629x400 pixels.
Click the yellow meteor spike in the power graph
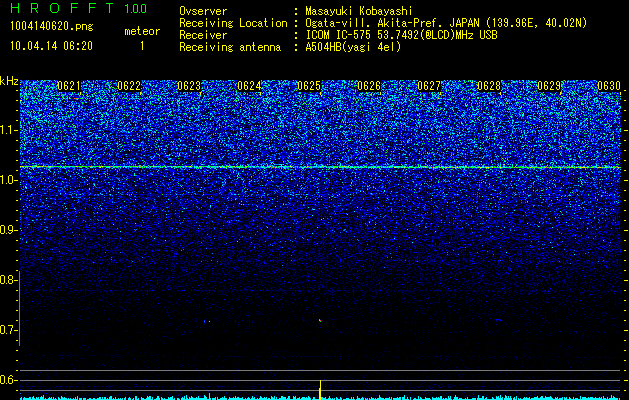[x=320, y=389]
